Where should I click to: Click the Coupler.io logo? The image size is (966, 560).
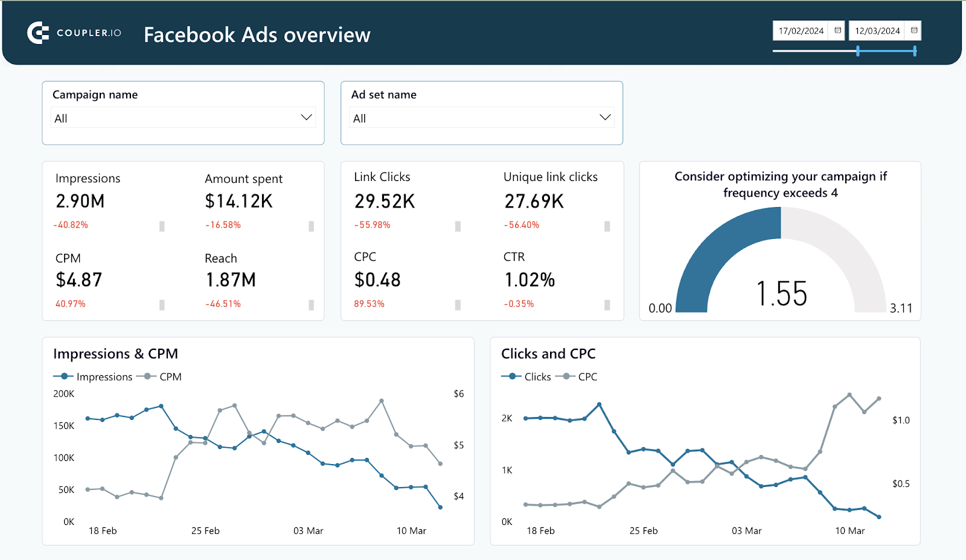(37, 33)
